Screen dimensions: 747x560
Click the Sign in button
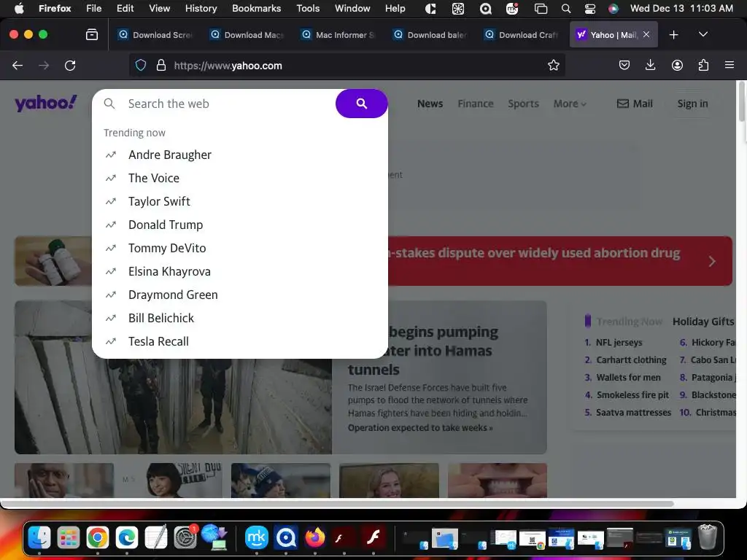(693, 104)
